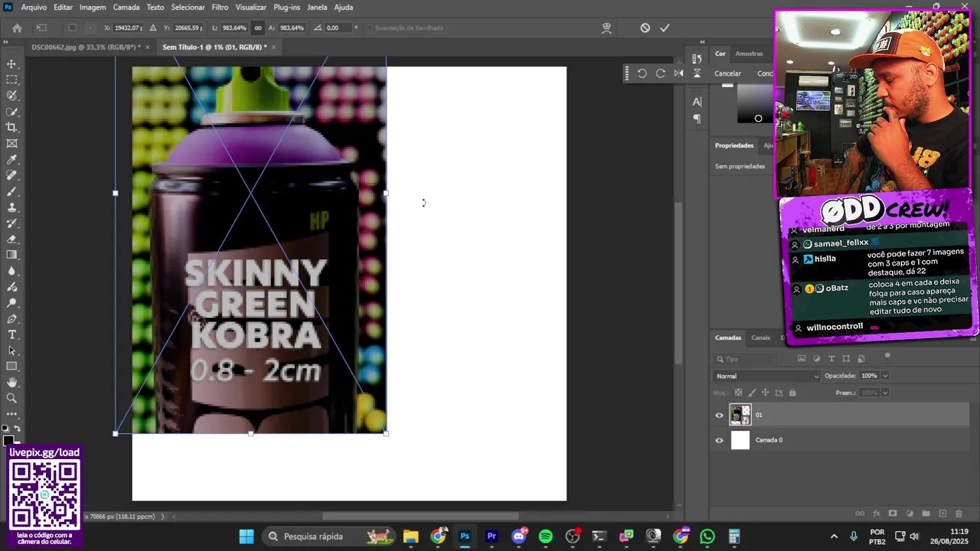The height and width of the screenshot is (551, 980).
Task: Open blend mode Normal dropdown
Action: (x=766, y=376)
